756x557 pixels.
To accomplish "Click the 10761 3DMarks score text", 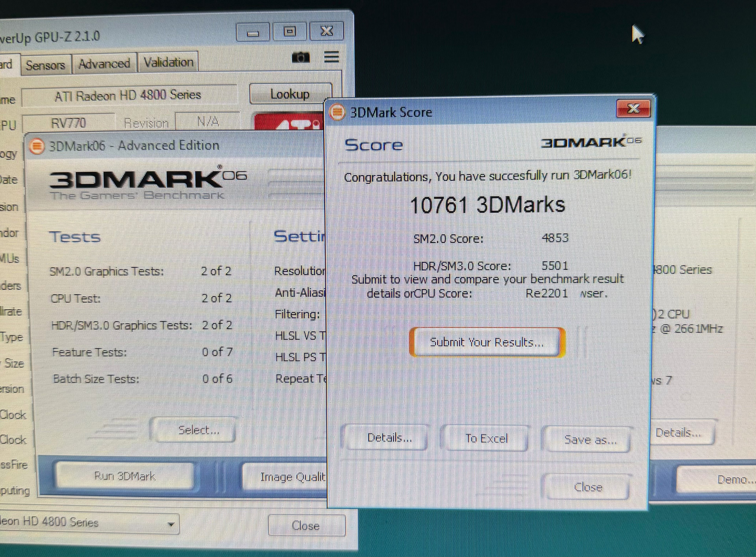I will (487, 205).
